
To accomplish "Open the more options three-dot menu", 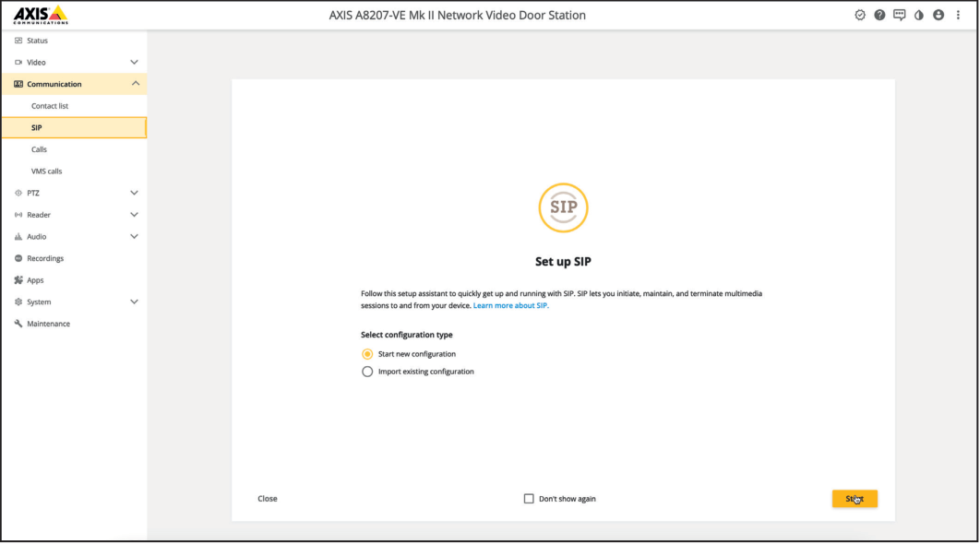I will [x=958, y=14].
